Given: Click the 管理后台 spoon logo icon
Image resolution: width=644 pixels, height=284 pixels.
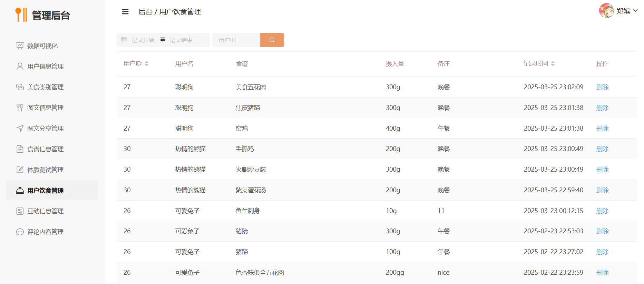Looking at the screenshot, I should [21, 15].
